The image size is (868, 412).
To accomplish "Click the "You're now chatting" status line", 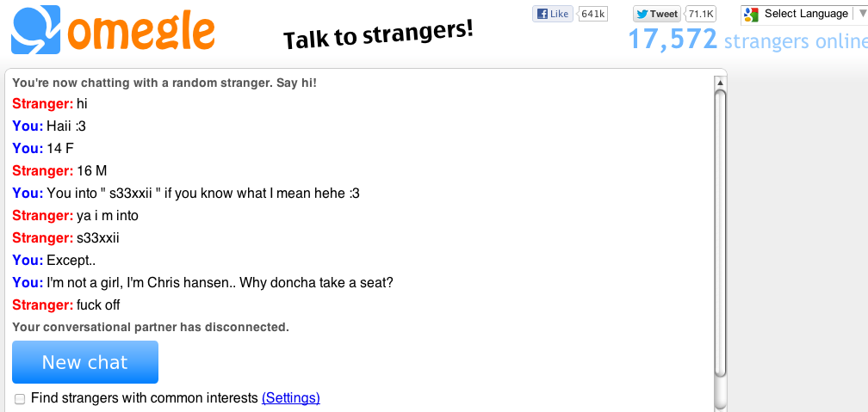I will click(164, 83).
